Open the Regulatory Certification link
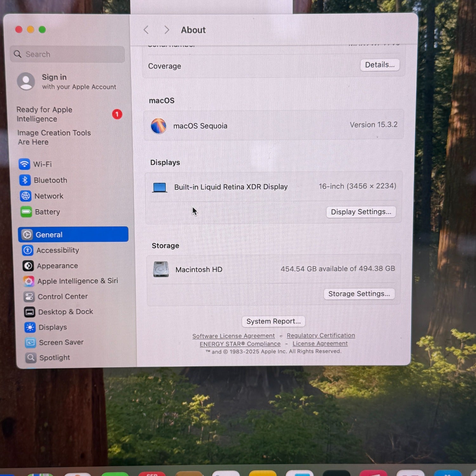 pos(321,335)
